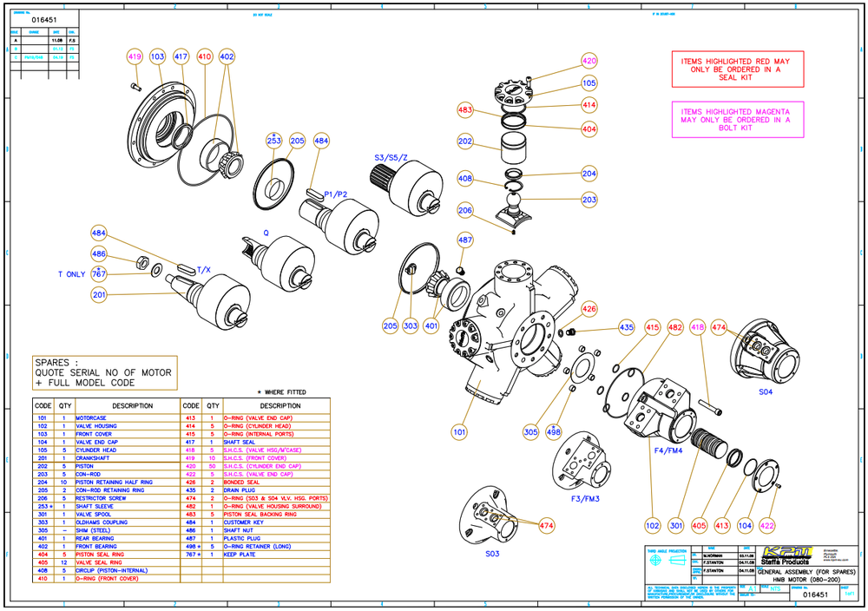Image resolution: width=868 pixels, height=611 pixels.
Task: Click red balloon 483
Action: [x=465, y=109]
